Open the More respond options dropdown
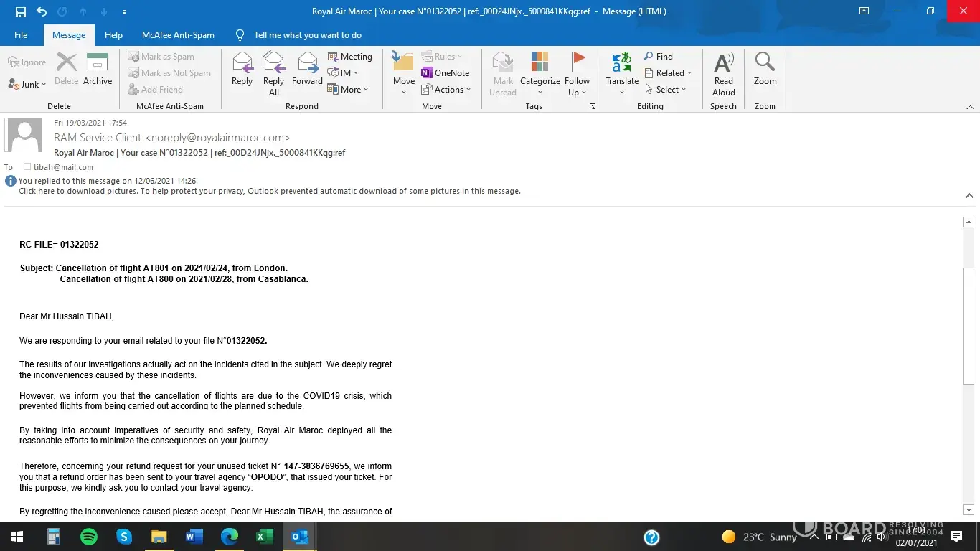980x551 pixels. pyautogui.click(x=349, y=90)
